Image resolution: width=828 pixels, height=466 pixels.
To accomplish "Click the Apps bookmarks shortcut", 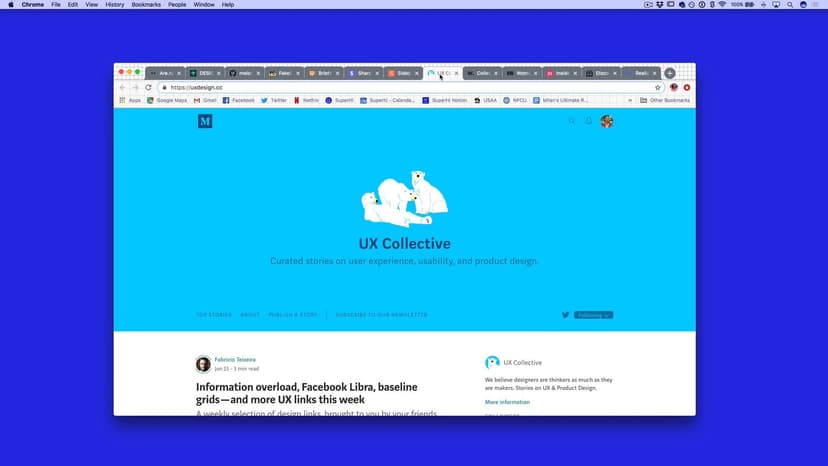I will click(x=130, y=100).
